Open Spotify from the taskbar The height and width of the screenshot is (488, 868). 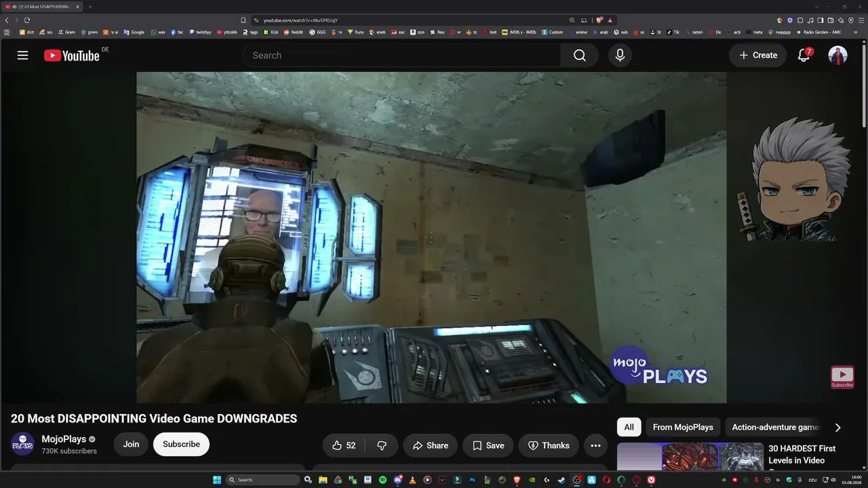tap(382, 480)
